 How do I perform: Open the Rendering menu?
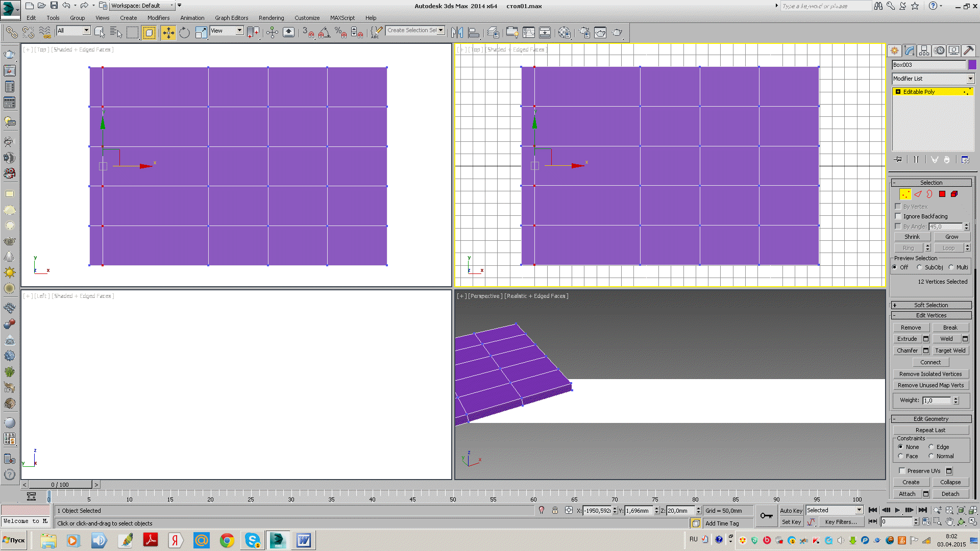pyautogui.click(x=271, y=18)
